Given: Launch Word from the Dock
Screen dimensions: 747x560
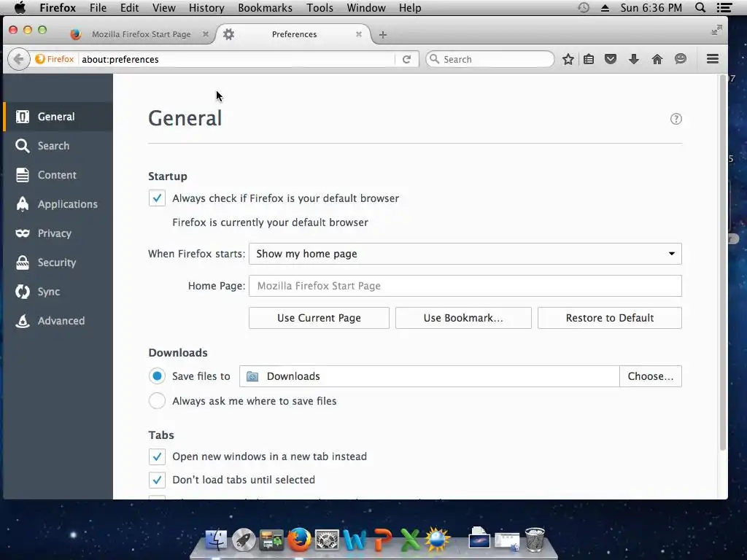Looking at the screenshot, I should pyautogui.click(x=355, y=540).
